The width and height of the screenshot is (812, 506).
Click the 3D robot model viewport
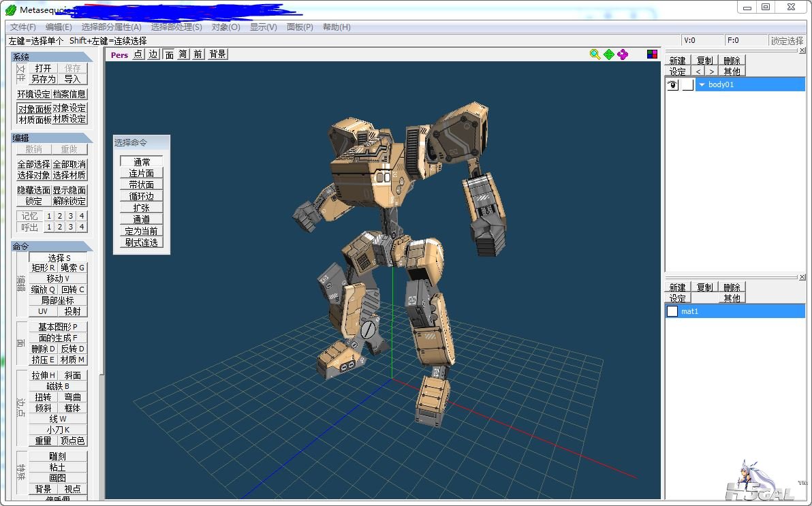pos(384,280)
